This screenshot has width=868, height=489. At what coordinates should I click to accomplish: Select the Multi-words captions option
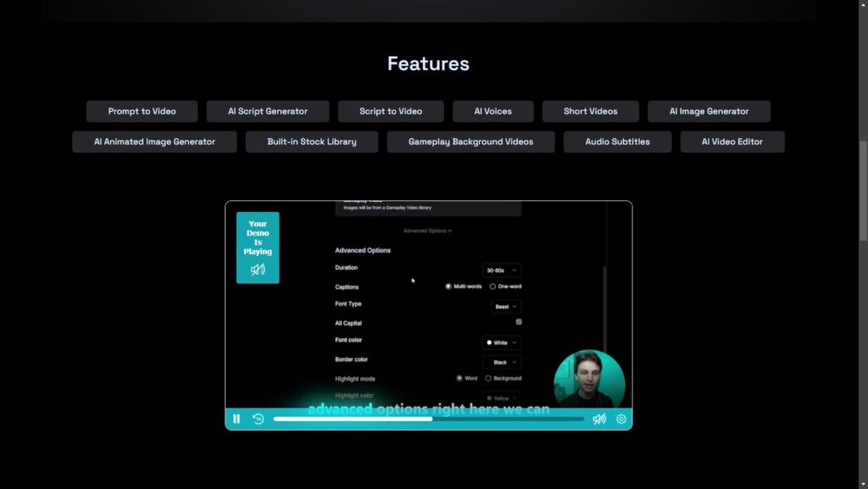tap(448, 286)
